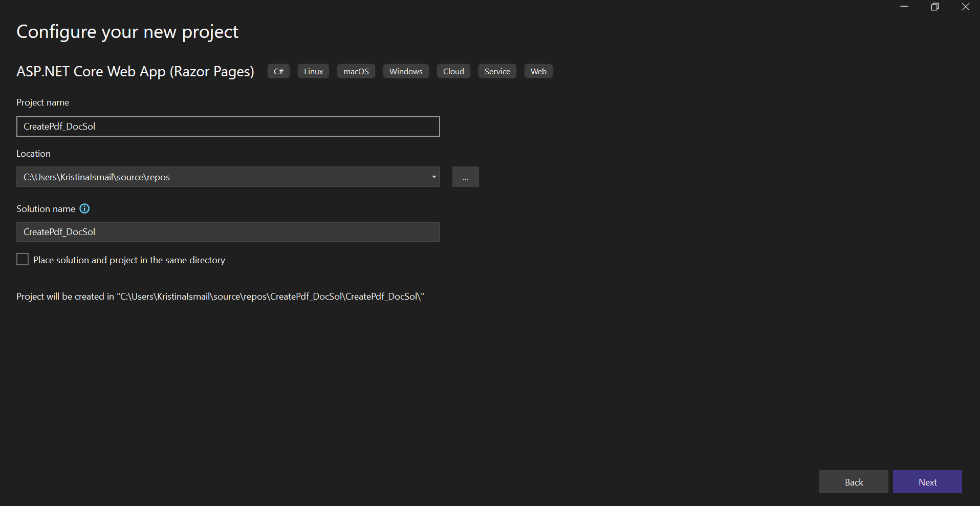Restore down the Visual Studio window

coord(935,7)
